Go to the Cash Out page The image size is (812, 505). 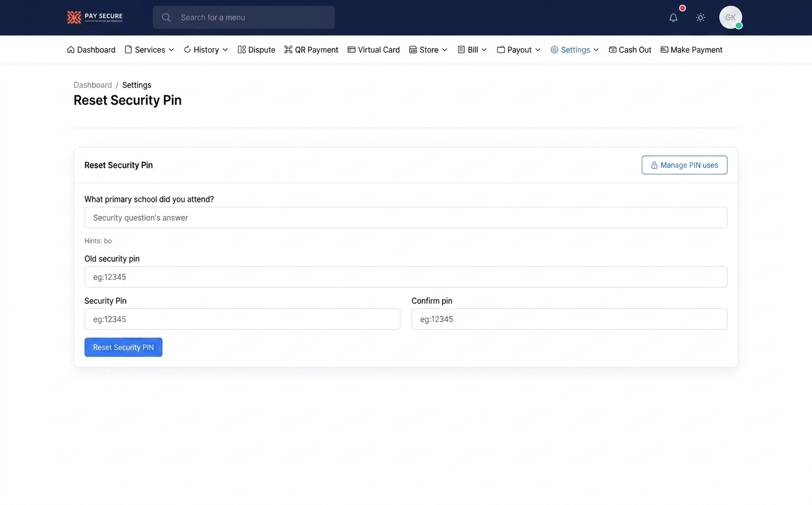(x=630, y=50)
